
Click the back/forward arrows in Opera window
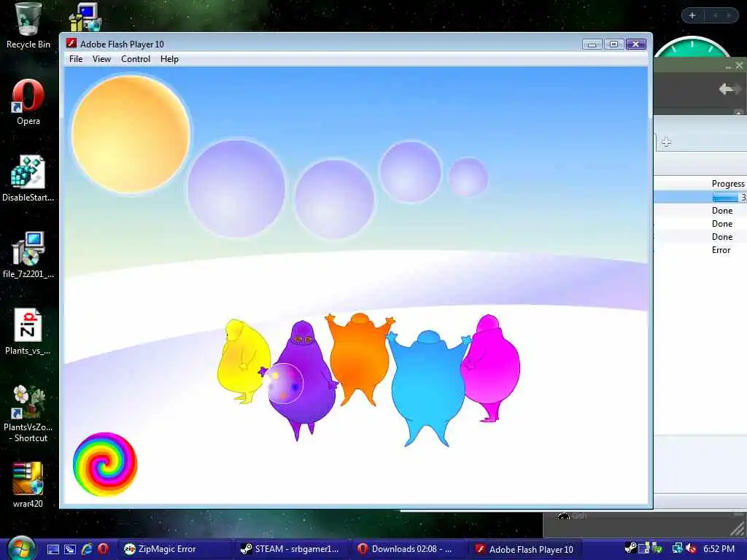coord(729,89)
